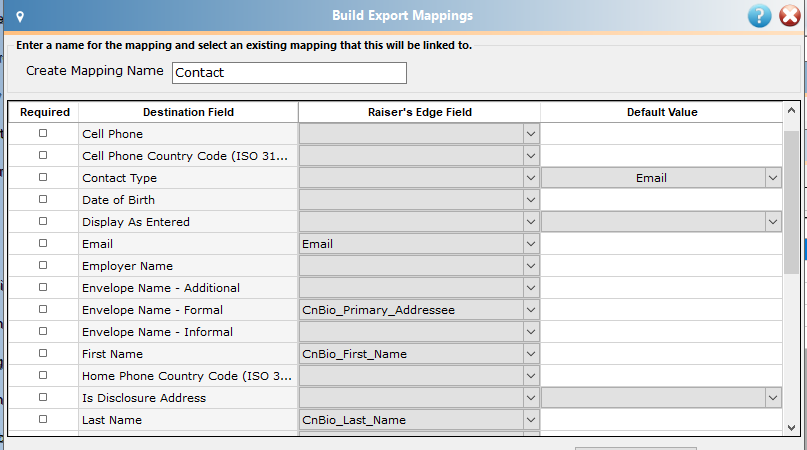This screenshot has width=807, height=450.
Task: Toggle Required checkbox for First Name
Action: coord(43,353)
